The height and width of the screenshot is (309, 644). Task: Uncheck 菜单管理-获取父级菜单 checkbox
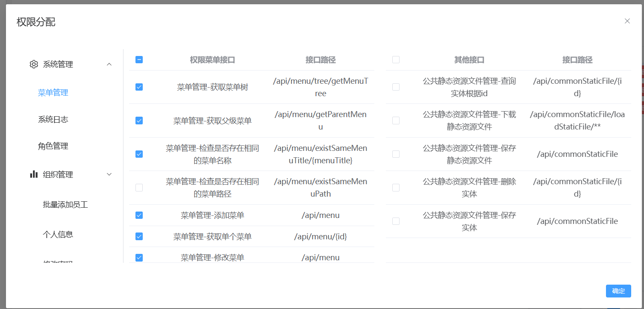(x=139, y=121)
